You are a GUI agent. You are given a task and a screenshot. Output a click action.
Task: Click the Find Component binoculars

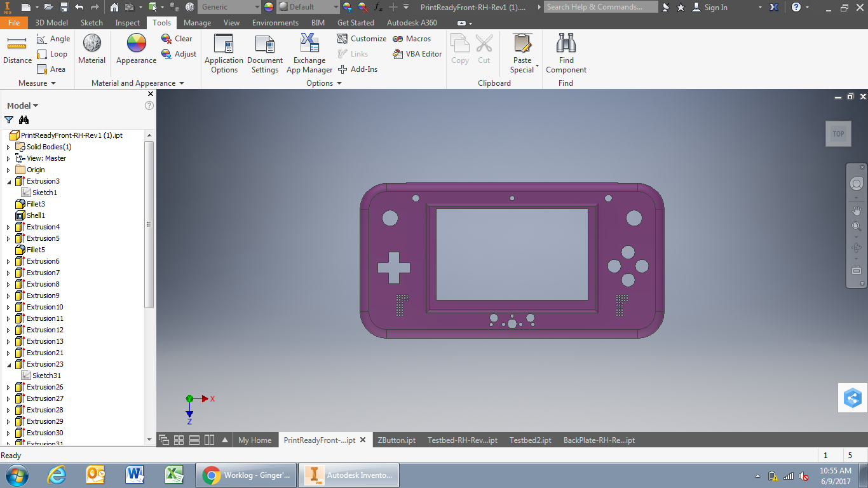point(566,54)
